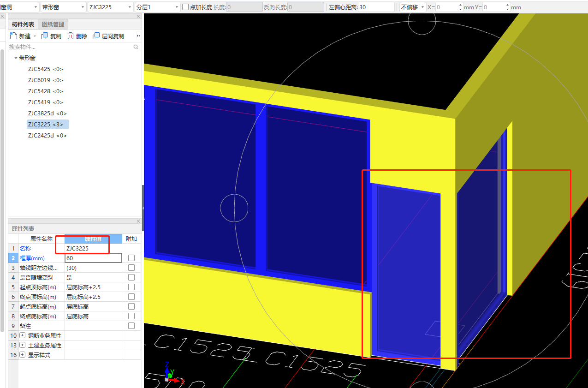Toggle the 点加长度 checkbox

click(185, 7)
